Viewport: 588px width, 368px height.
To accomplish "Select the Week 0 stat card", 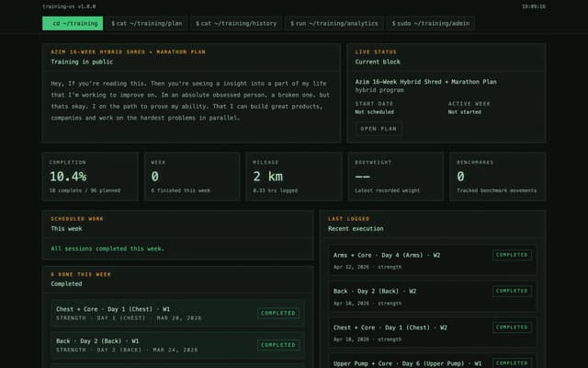I will pyautogui.click(x=192, y=177).
